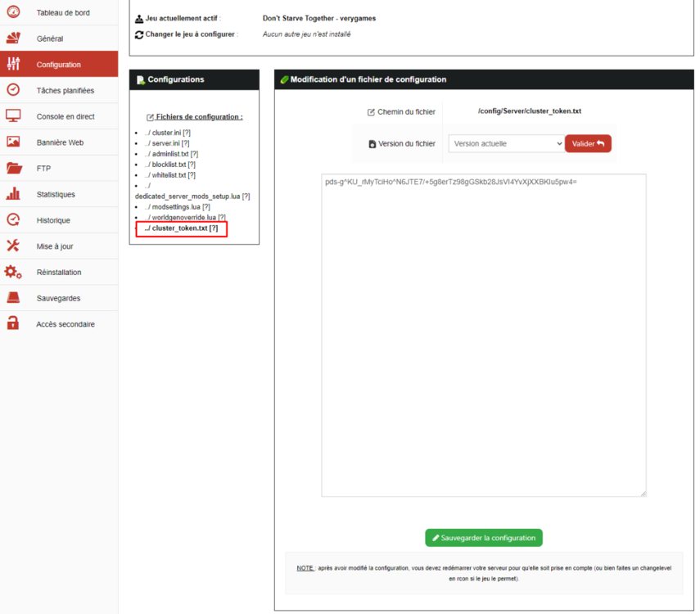Viewport: 700px width, 614px height.
Task: Click the Console en direct monitor icon
Action: [13, 116]
